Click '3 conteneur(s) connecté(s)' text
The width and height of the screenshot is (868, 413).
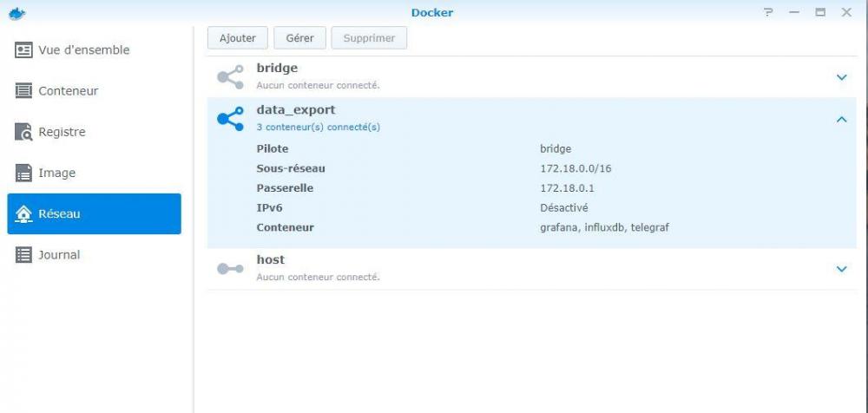(319, 127)
